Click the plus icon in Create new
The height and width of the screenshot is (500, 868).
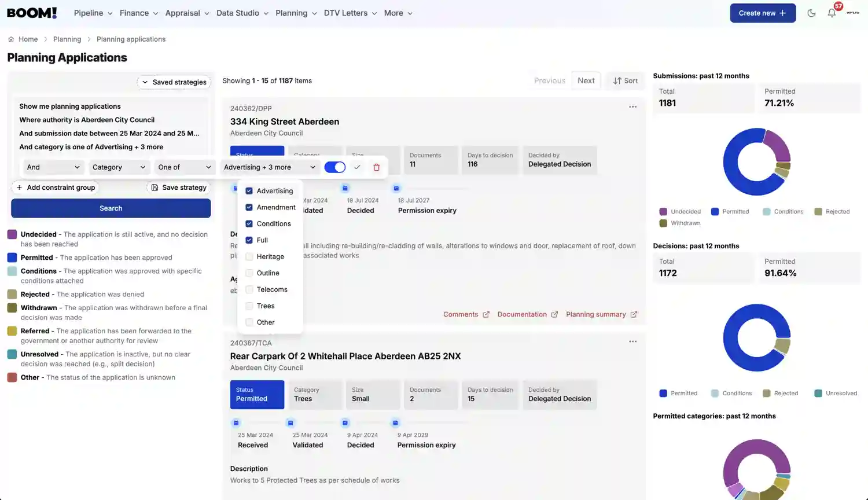[x=782, y=13]
